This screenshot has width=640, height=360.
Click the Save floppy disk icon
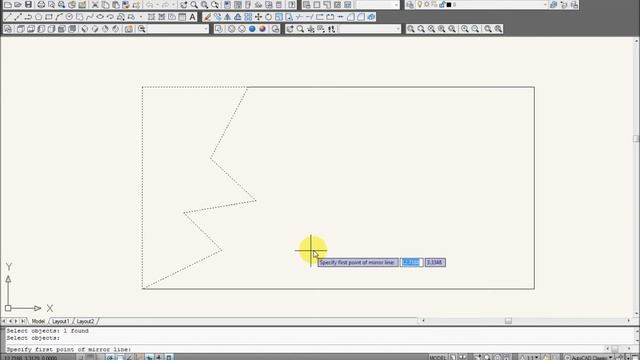pyautogui.click(x=28, y=5)
